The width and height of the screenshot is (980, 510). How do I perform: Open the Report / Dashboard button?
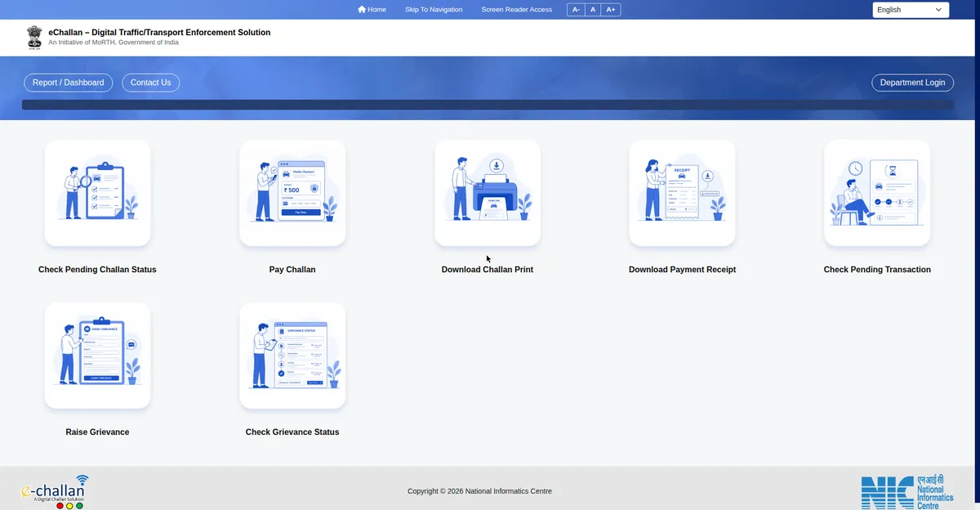[69, 83]
